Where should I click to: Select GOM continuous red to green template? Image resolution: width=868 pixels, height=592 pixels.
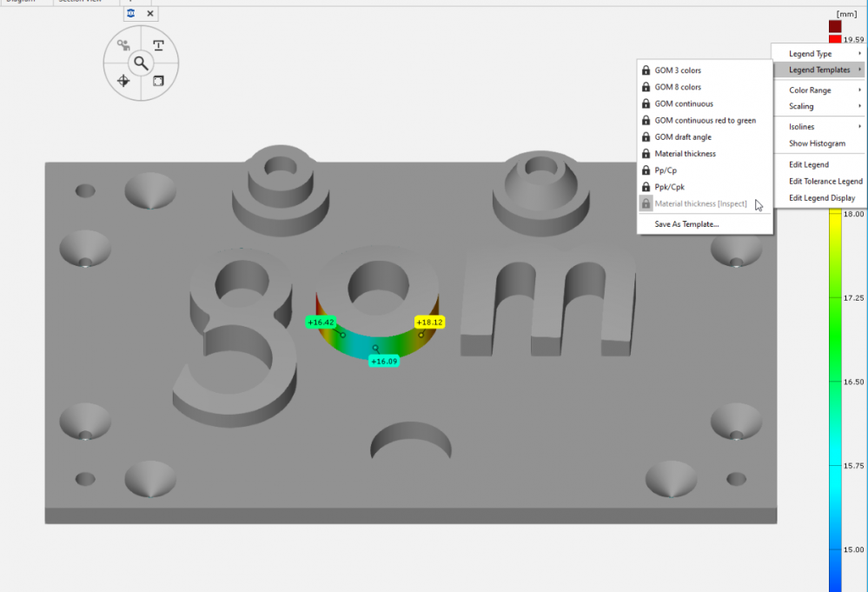(x=705, y=120)
